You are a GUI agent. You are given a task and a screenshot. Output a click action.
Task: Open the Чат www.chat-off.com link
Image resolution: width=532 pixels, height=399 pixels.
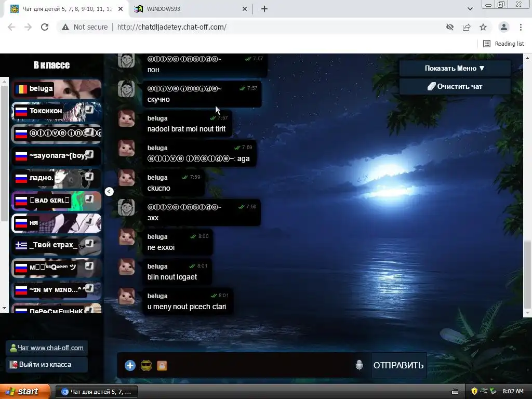point(50,348)
